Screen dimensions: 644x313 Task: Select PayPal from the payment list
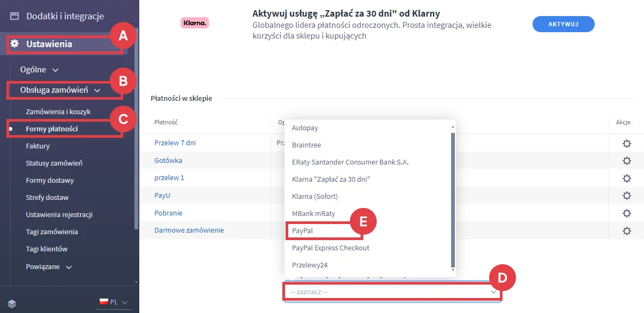click(303, 230)
